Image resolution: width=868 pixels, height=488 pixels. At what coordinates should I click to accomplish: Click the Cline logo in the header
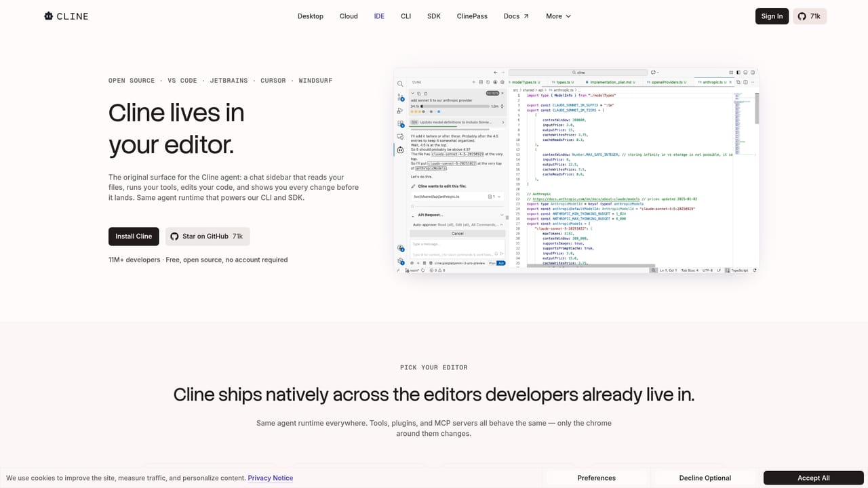pyautogui.click(x=66, y=16)
